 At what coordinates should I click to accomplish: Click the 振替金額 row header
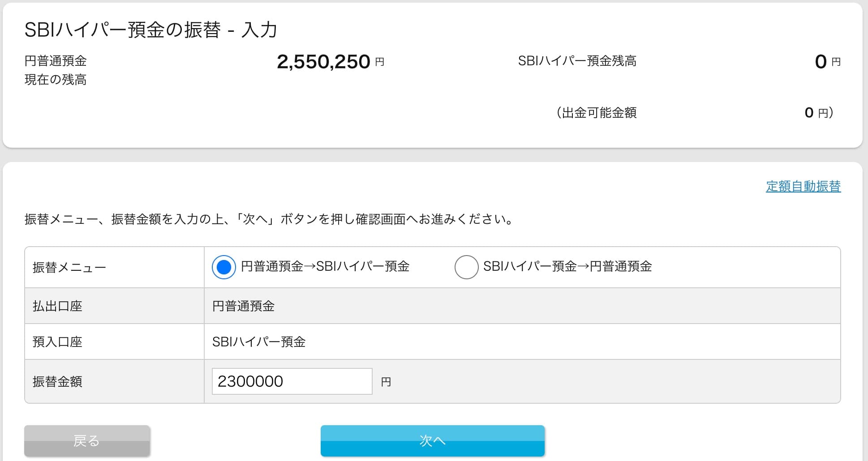pyautogui.click(x=57, y=382)
